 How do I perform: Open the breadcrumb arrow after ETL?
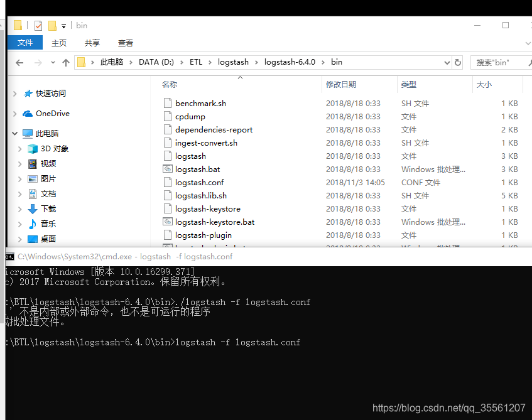[x=210, y=62]
